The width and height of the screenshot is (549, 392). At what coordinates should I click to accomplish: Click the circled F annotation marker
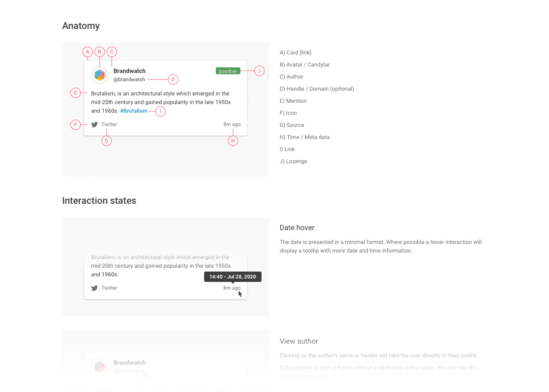click(x=76, y=125)
